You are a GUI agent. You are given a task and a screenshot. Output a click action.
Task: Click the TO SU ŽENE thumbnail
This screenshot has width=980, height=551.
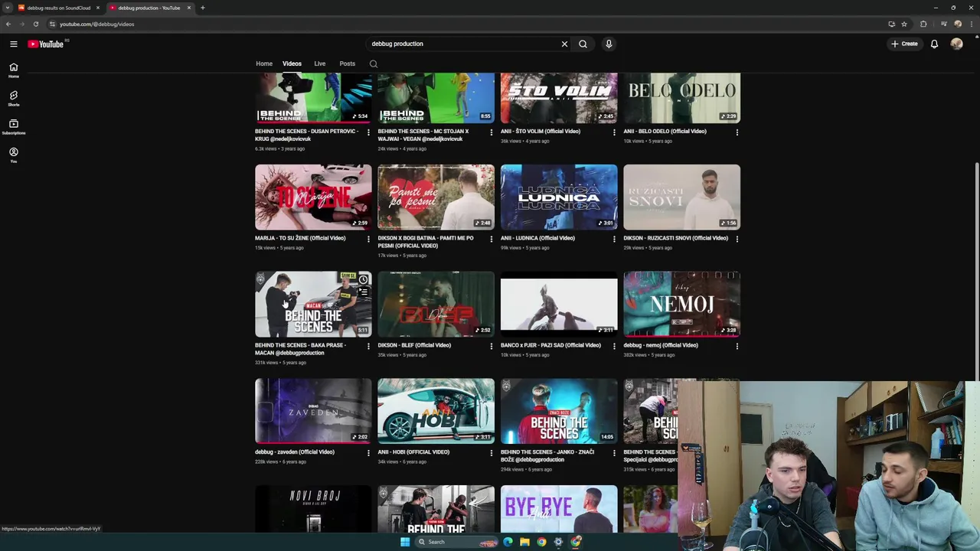(x=313, y=197)
